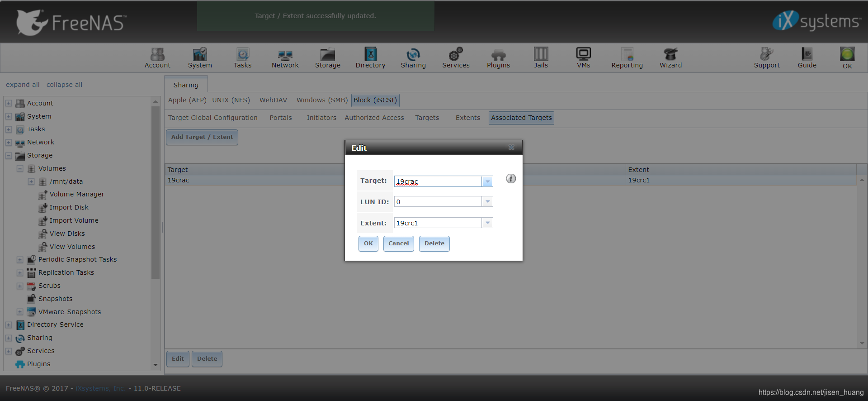
Task: Click Add Target / Extent button
Action: coord(202,137)
